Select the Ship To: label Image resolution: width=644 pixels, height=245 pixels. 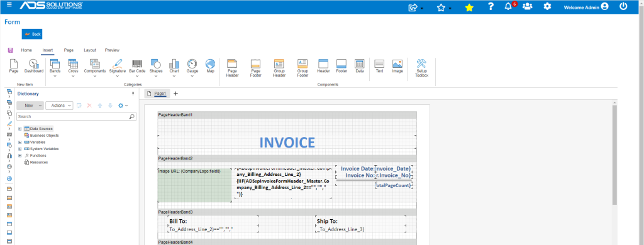(327, 221)
